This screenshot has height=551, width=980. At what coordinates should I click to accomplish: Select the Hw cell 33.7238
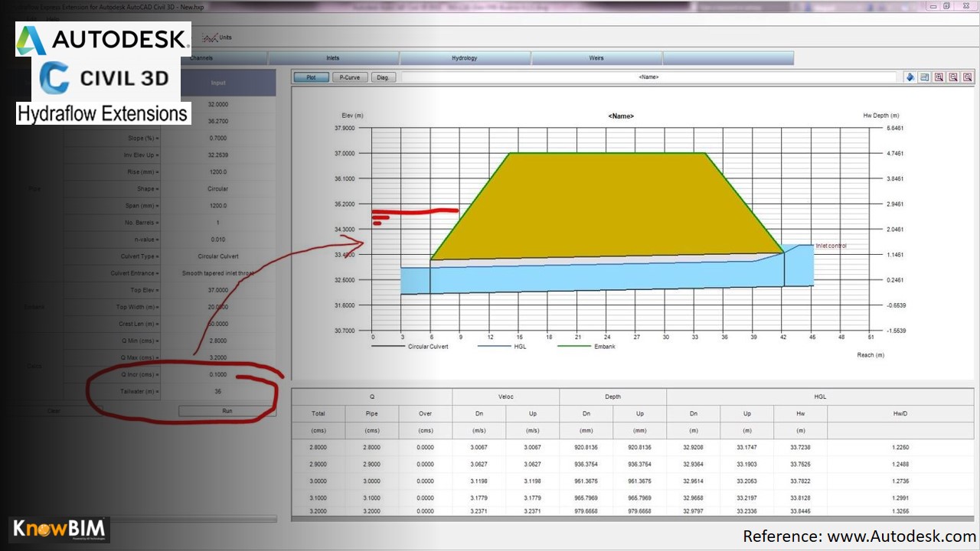point(801,447)
